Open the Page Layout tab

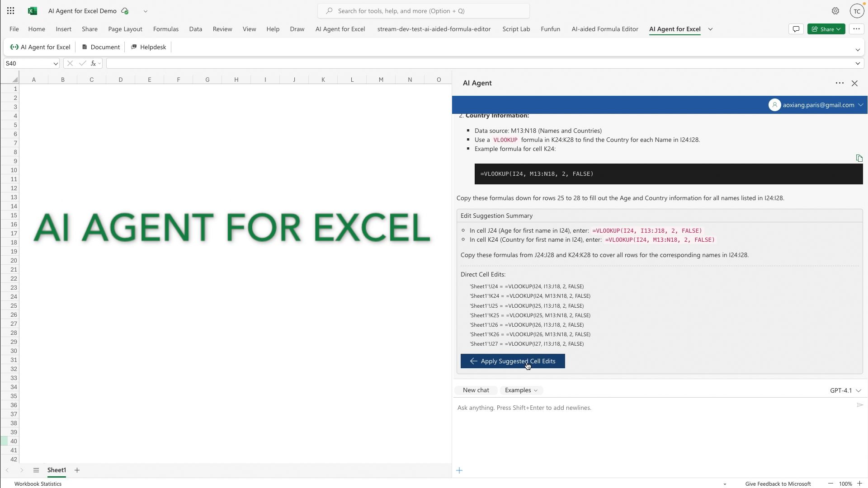click(125, 29)
